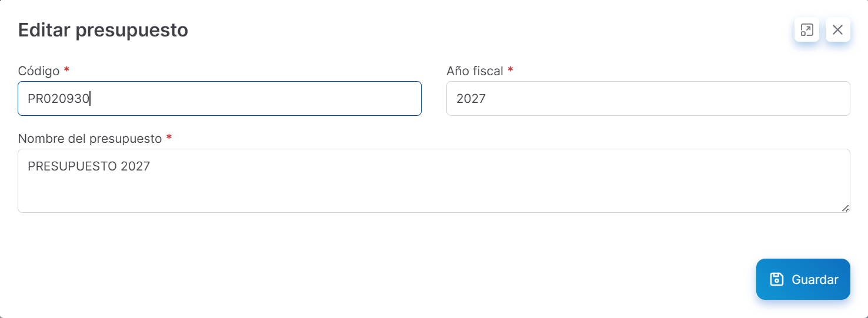Click the Año fiscal input field

pos(647,98)
